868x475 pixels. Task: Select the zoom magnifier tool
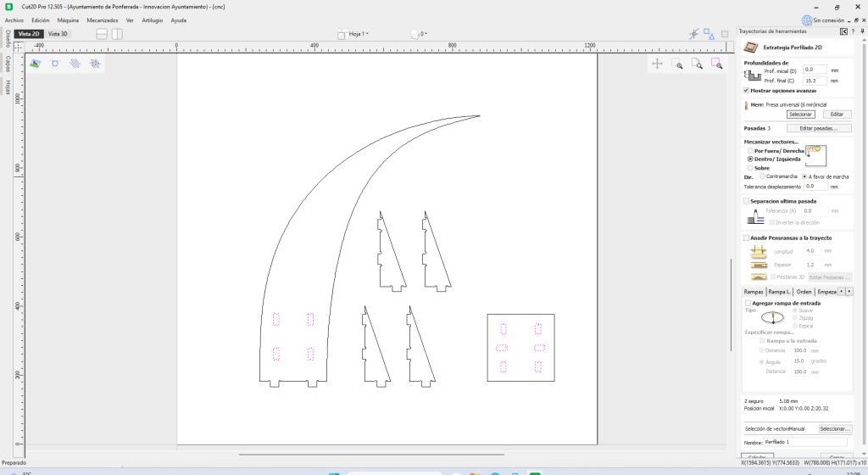pyautogui.click(x=677, y=64)
